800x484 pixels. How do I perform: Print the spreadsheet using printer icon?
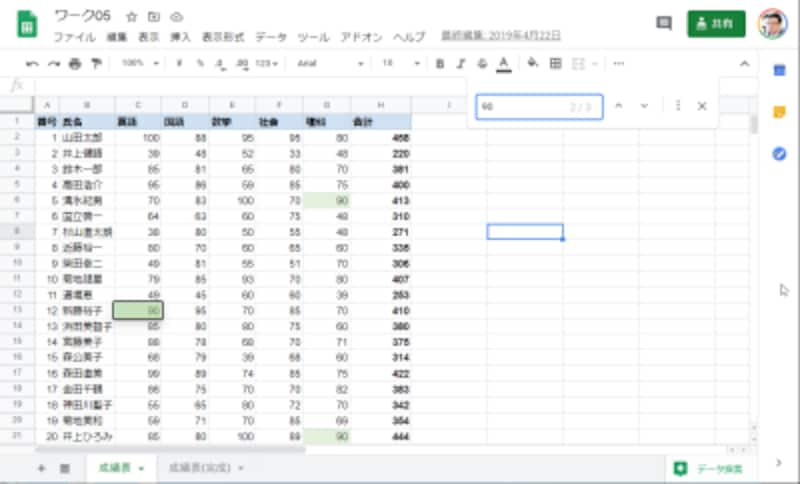click(x=75, y=64)
